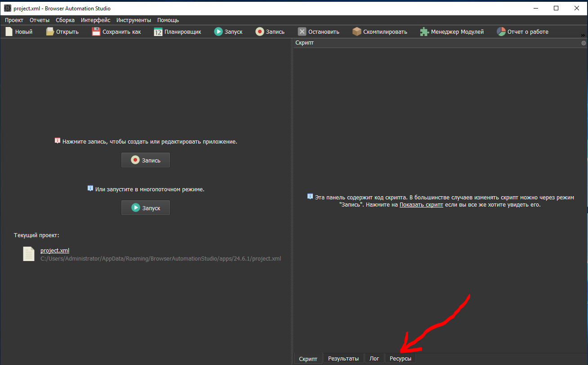The height and width of the screenshot is (365, 588).
Task: Start recording with toolbar Запись
Action: [270, 32]
